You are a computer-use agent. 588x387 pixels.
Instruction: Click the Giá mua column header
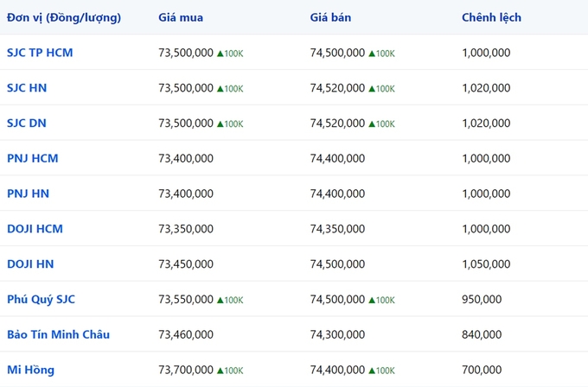point(181,17)
